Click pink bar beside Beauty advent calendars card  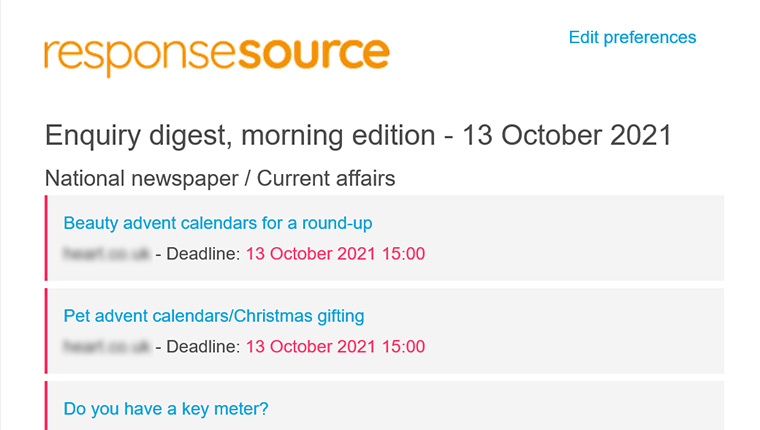click(46, 238)
